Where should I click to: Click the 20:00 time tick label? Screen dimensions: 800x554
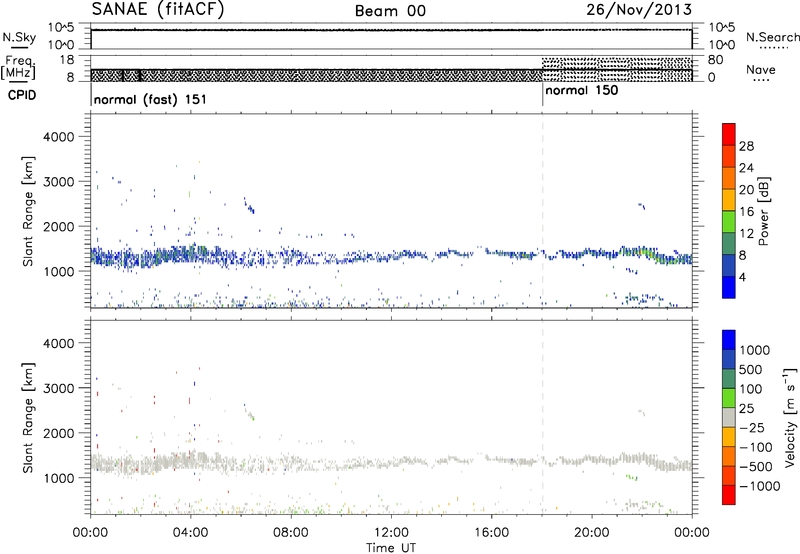[x=591, y=533]
